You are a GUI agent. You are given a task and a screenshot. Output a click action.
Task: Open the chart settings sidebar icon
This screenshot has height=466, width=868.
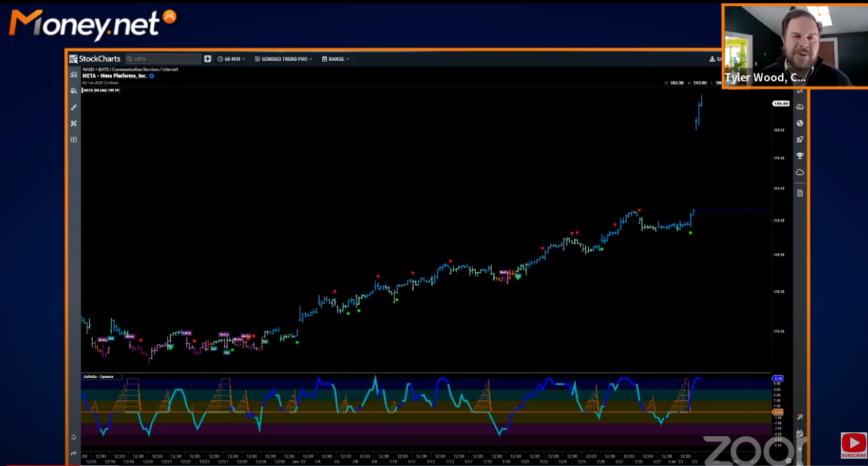point(73,75)
